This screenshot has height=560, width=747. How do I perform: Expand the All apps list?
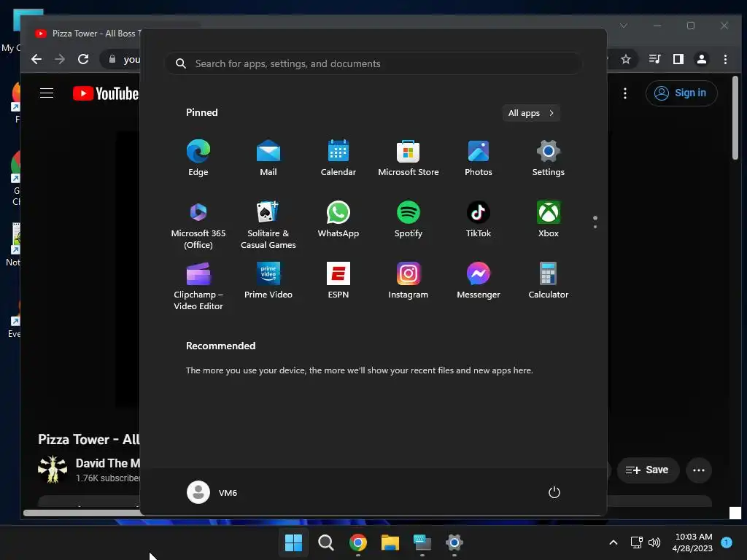531,113
